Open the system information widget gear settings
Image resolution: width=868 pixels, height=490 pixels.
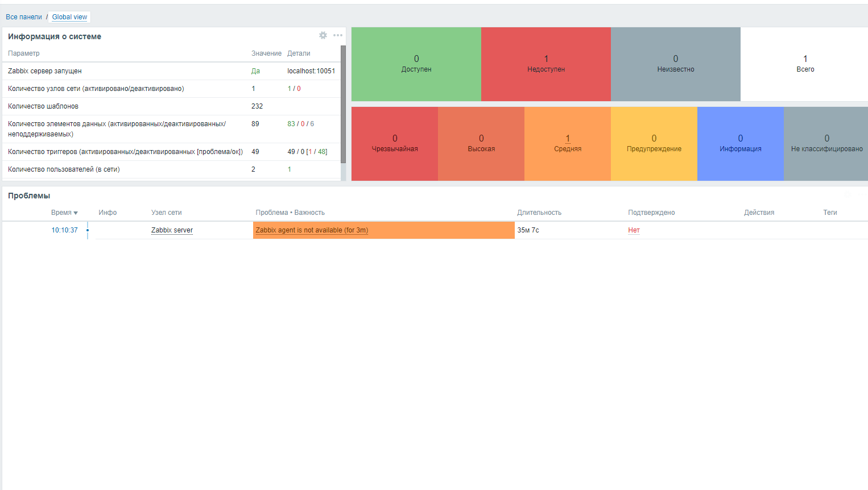[323, 35]
